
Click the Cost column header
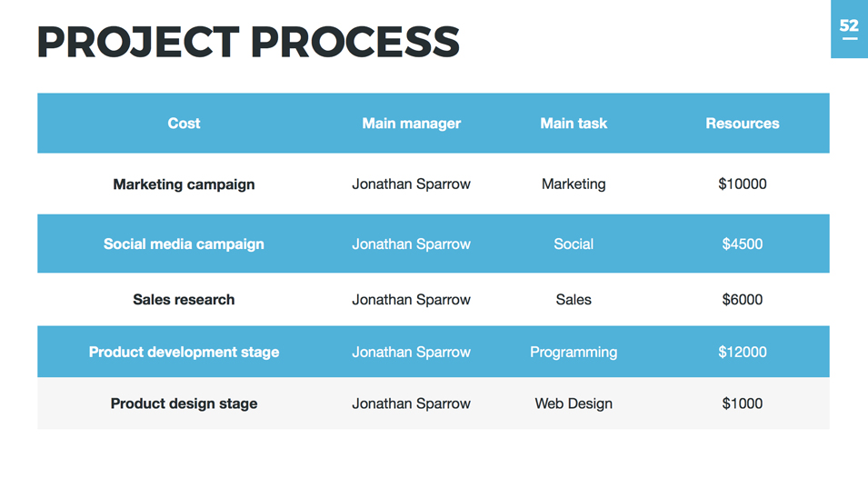[184, 124]
